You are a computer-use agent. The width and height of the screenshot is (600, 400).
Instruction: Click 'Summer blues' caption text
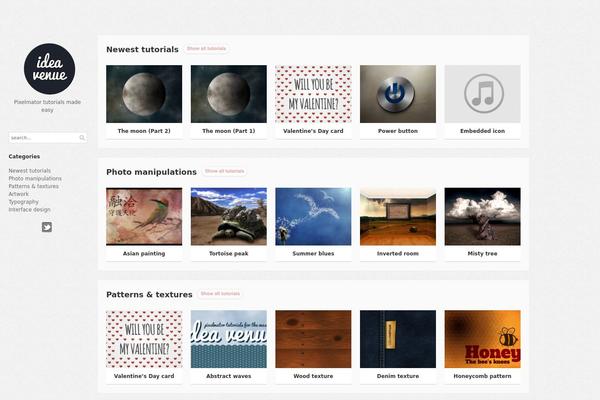point(313,253)
